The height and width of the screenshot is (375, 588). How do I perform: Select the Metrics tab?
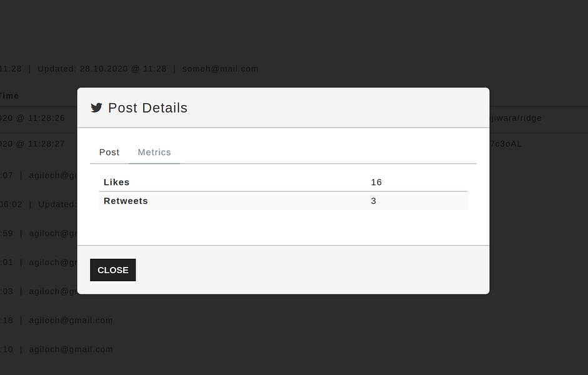[154, 152]
